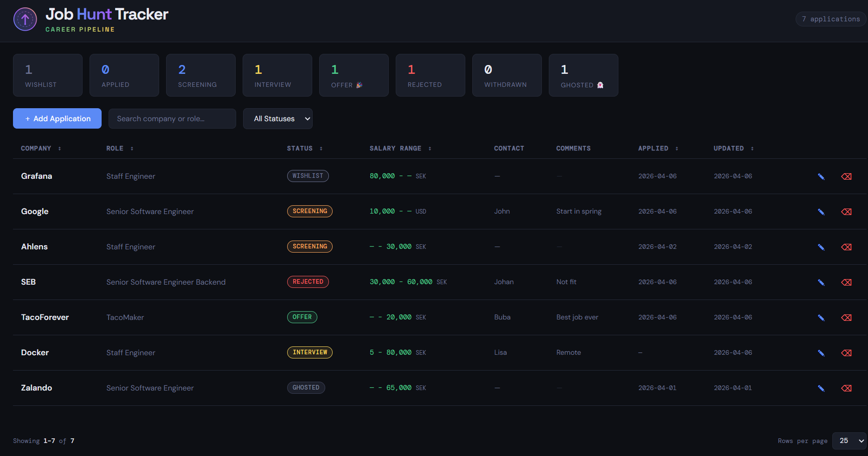
Task: Filter by the Screening stat card
Action: [x=201, y=75]
